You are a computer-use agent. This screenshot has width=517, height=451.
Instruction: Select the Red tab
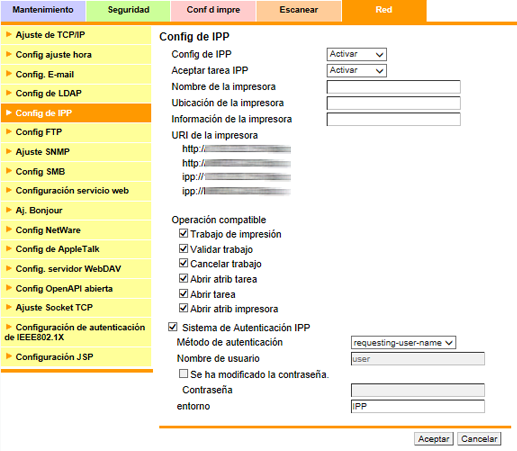(x=384, y=10)
